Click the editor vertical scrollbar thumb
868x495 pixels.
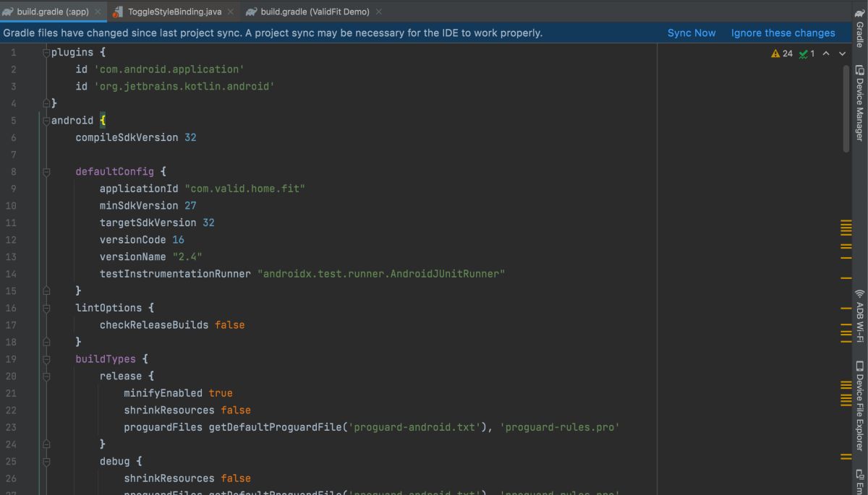tap(846, 108)
